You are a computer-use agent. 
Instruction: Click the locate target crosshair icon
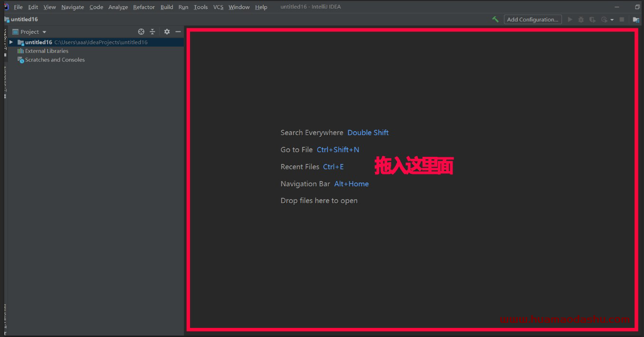(141, 32)
